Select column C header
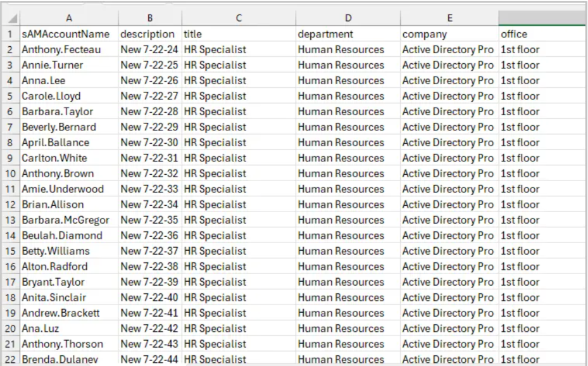This screenshot has width=588, height=366. [x=239, y=18]
